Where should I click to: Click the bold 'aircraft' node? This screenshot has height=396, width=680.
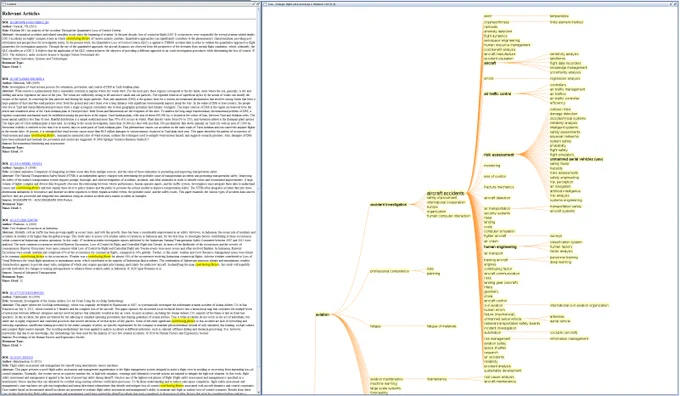click(x=490, y=63)
